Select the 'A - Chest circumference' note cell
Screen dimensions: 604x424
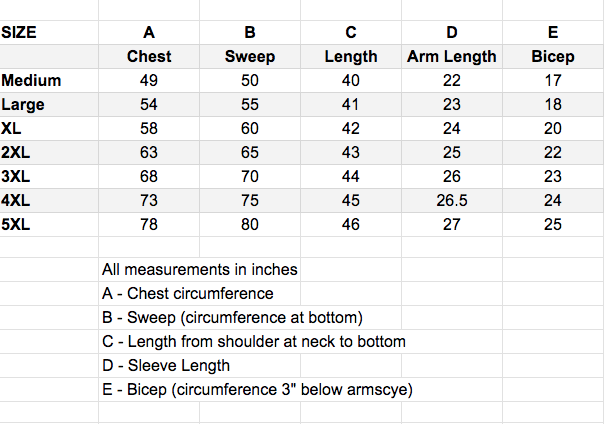pos(187,293)
